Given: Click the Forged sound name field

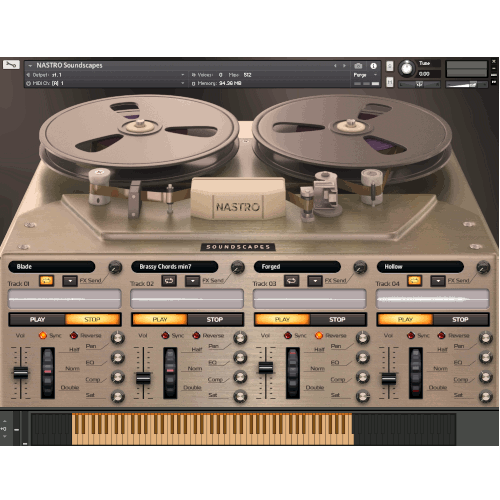Looking at the screenshot, I should coord(297,267).
